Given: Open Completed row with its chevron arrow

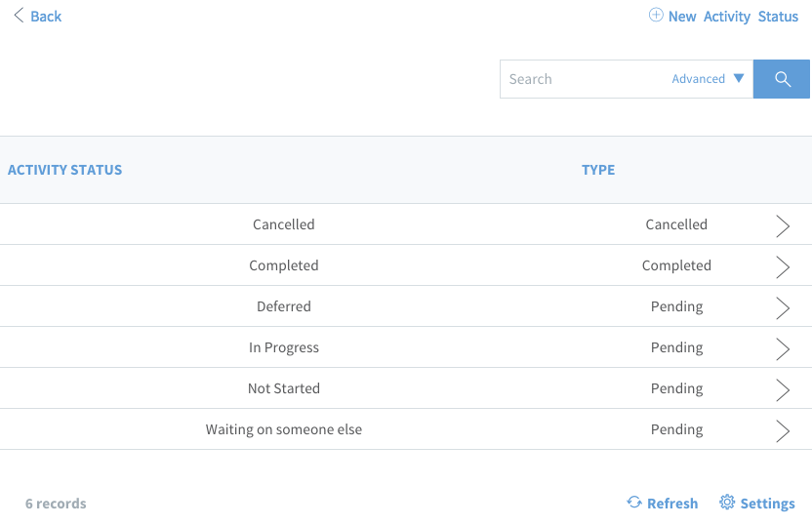Looking at the screenshot, I should [783, 267].
